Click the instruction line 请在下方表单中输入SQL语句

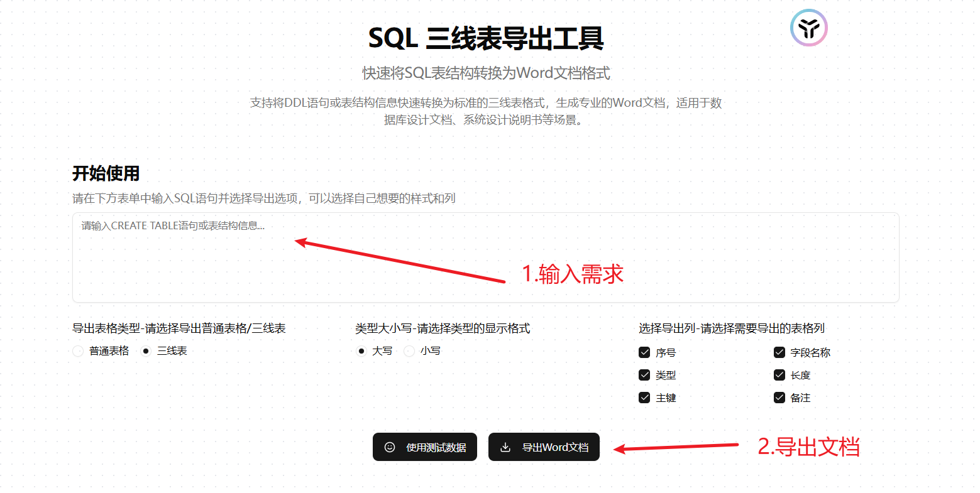(264, 198)
